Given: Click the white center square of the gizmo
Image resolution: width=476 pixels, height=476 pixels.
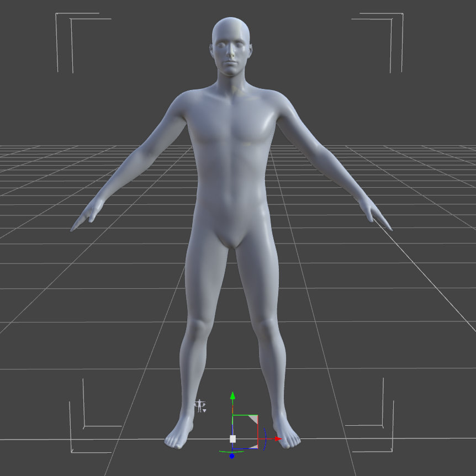Looking at the screenshot, I should pos(232,439).
